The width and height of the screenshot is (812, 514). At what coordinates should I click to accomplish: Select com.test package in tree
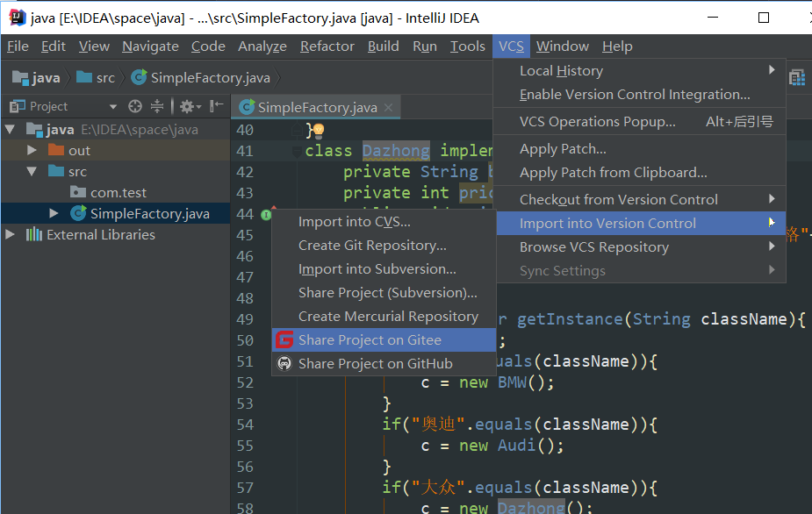(x=119, y=193)
